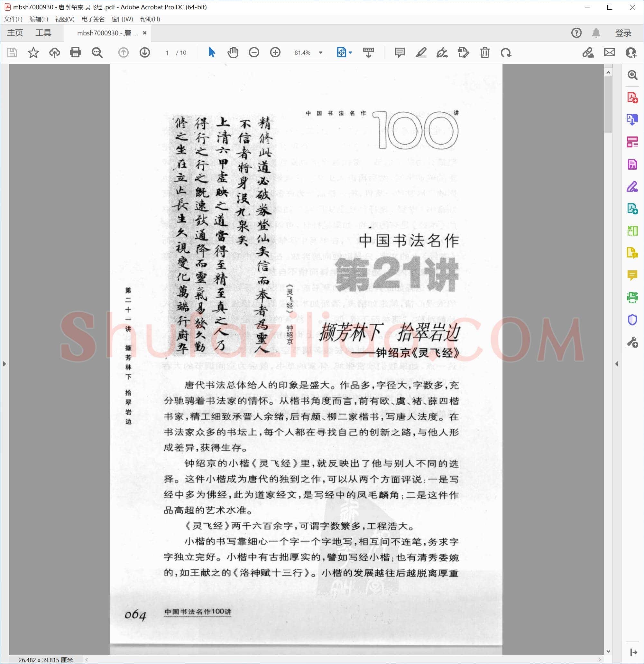The image size is (644, 664).
Task: Open the 视图(V) menu
Action: 65,19
